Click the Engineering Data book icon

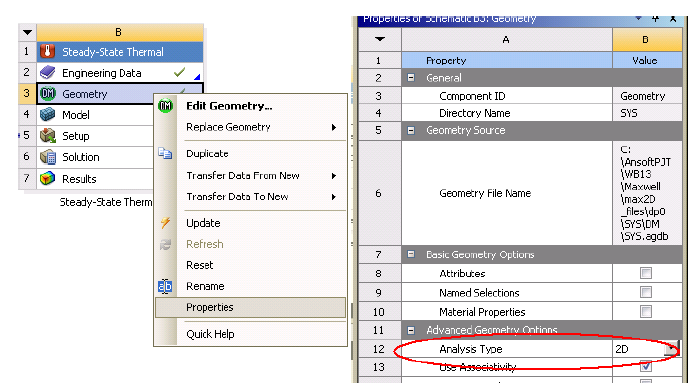tap(48, 73)
